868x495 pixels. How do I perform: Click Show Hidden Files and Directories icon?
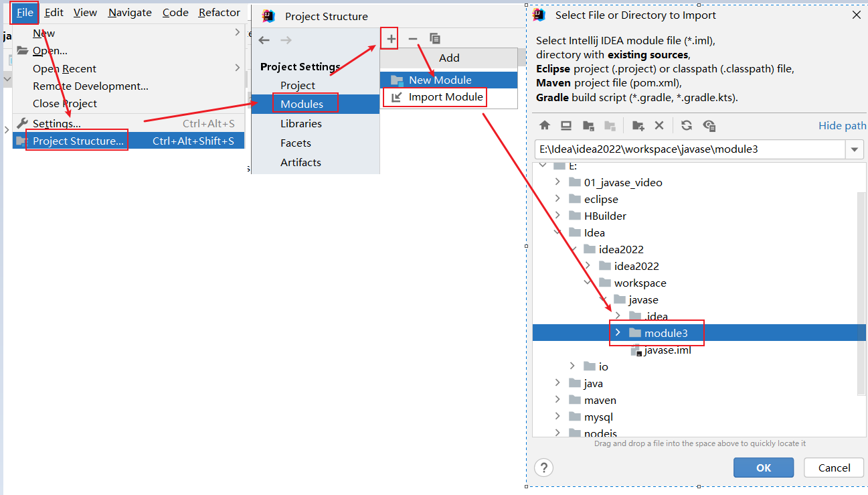click(709, 125)
